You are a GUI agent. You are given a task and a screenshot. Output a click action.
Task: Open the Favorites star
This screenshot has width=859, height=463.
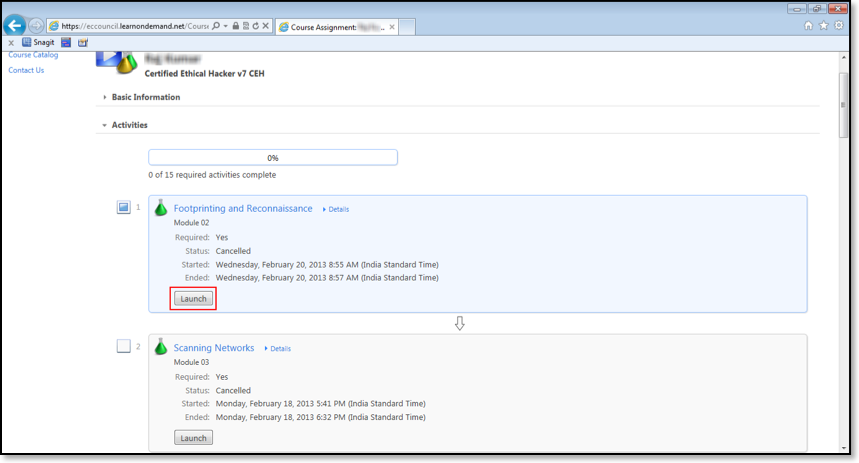tap(823, 25)
